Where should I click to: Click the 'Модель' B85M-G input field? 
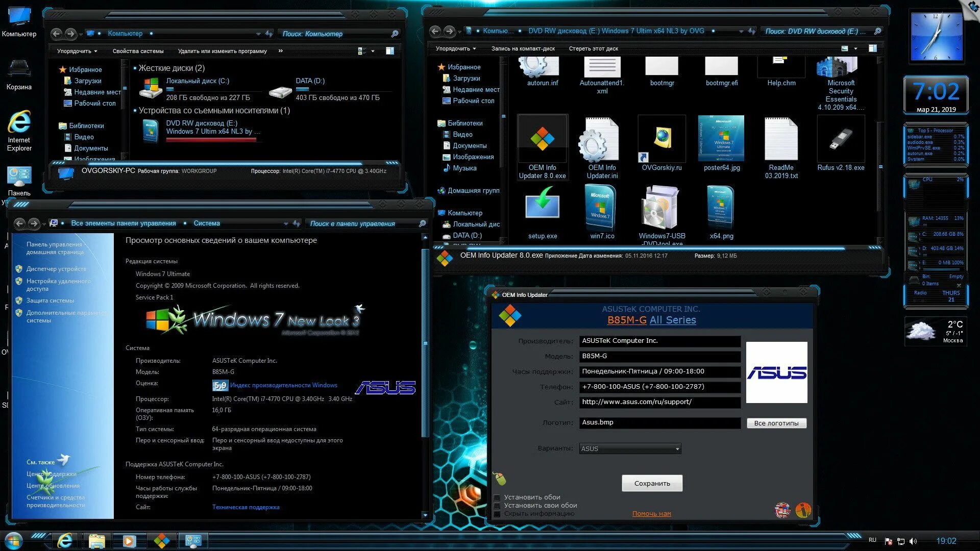coord(659,356)
